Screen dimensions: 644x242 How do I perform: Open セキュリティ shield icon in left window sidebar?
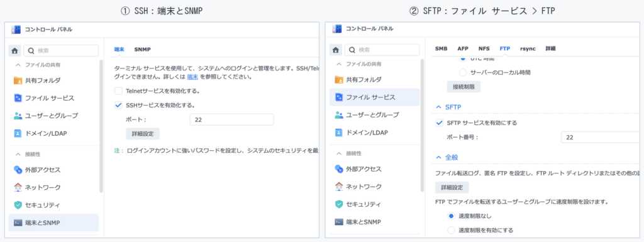[x=18, y=205]
